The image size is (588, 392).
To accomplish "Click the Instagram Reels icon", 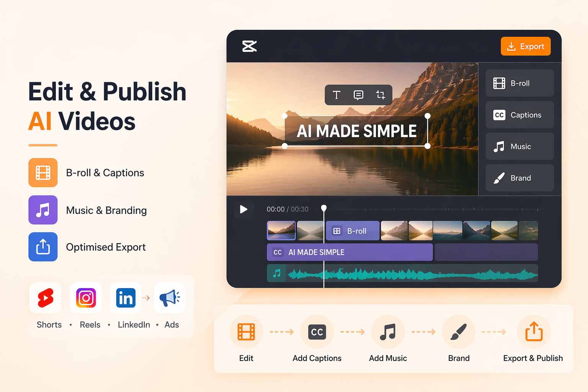I will click(86, 298).
